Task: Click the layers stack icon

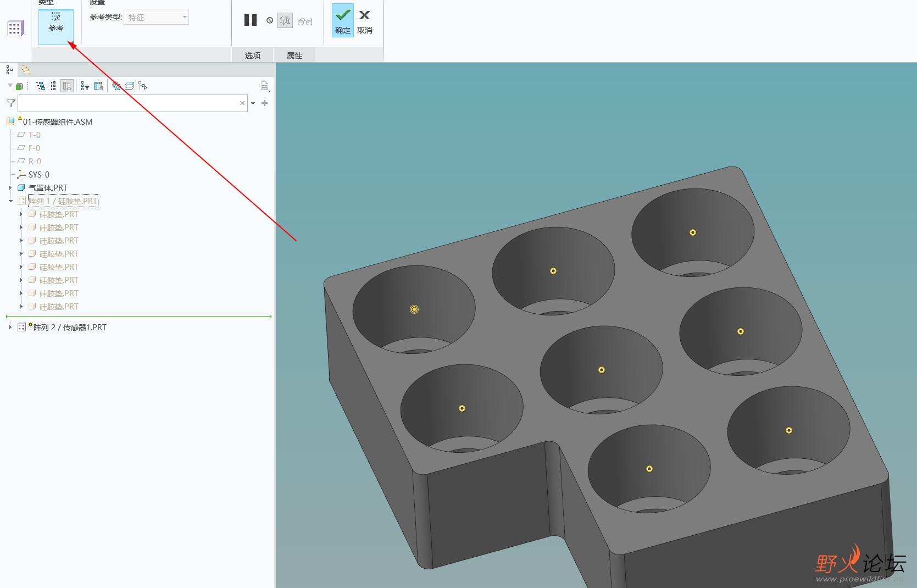Action: 130,86
